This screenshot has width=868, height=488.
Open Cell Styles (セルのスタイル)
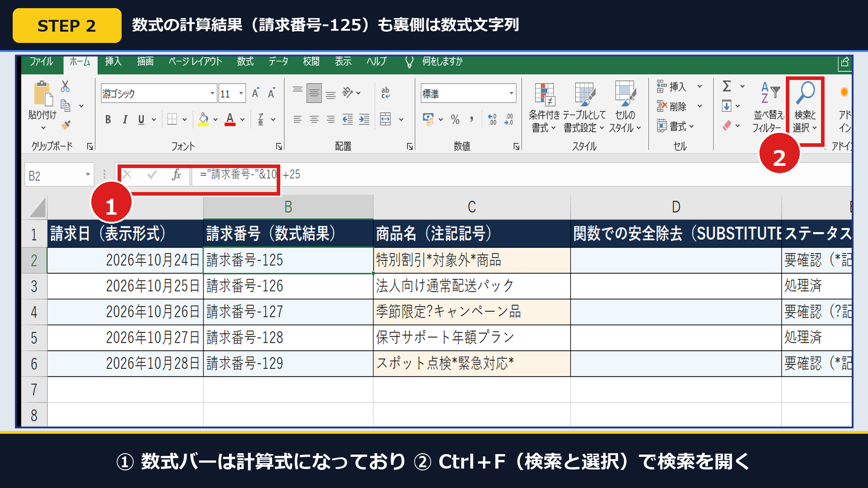[625, 108]
